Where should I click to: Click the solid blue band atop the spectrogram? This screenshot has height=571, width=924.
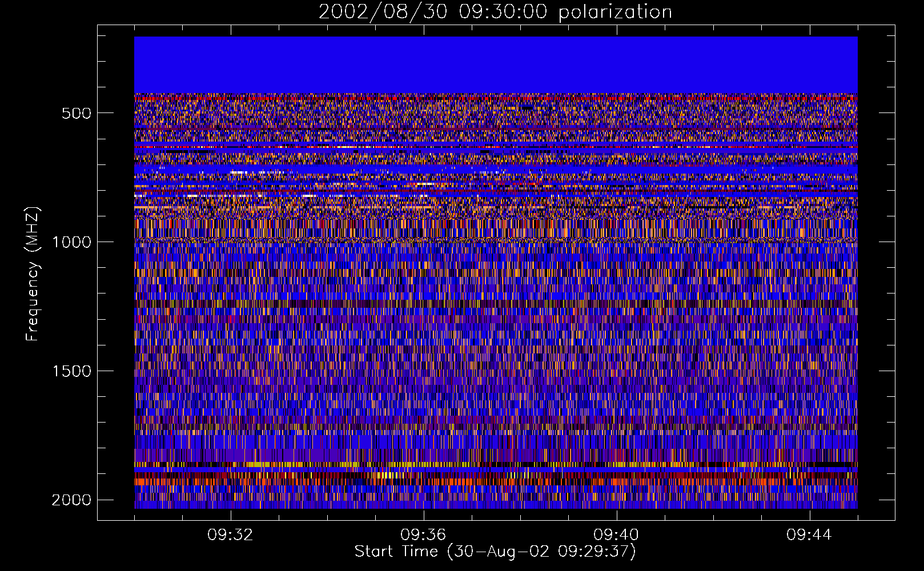click(496, 65)
